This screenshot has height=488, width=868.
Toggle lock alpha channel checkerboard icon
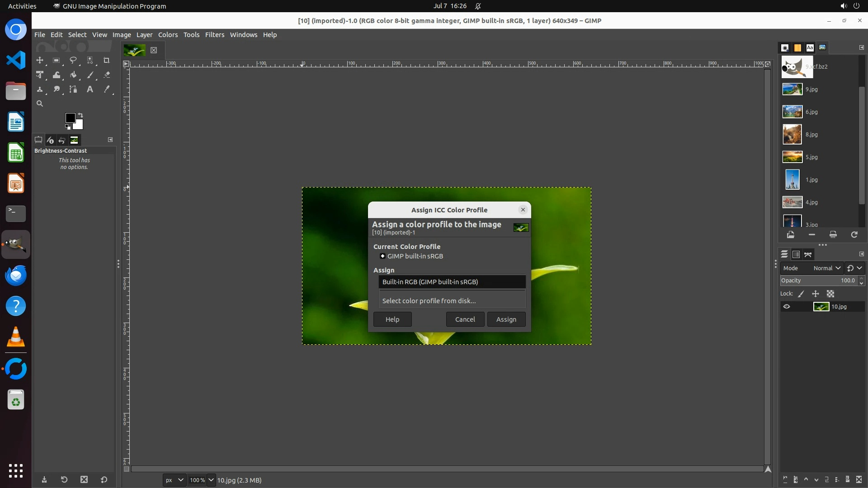coord(830,294)
